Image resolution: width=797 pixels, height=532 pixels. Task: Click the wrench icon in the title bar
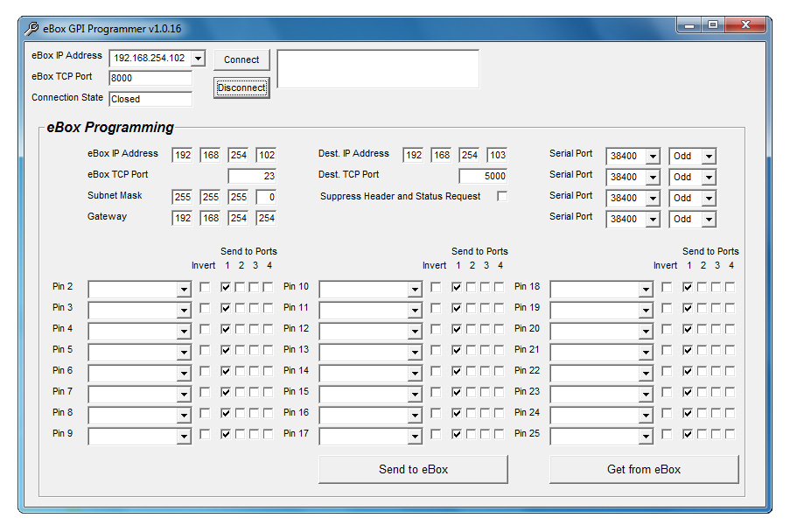point(31,29)
